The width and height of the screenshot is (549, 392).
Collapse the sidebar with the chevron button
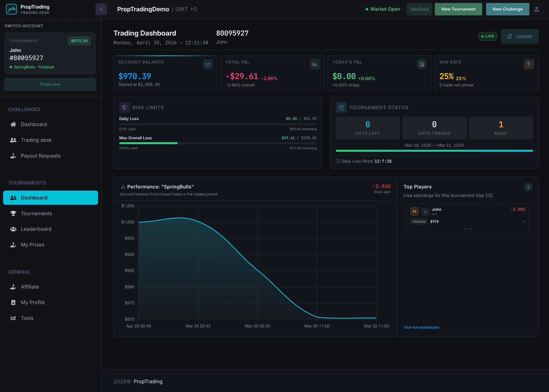101,9
